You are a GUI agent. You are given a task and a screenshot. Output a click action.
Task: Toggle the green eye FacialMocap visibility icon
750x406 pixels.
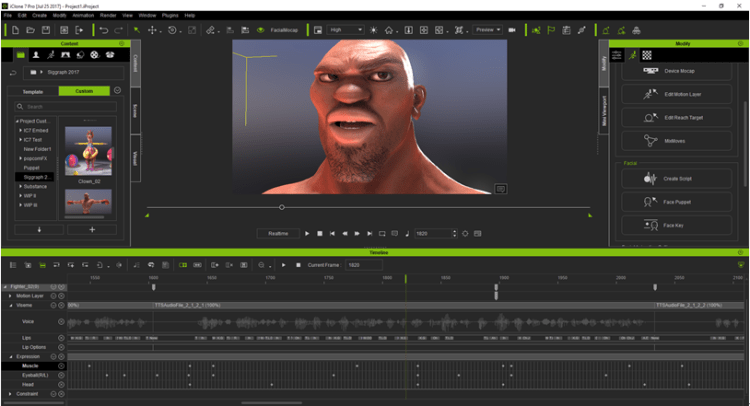tap(261, 30)
